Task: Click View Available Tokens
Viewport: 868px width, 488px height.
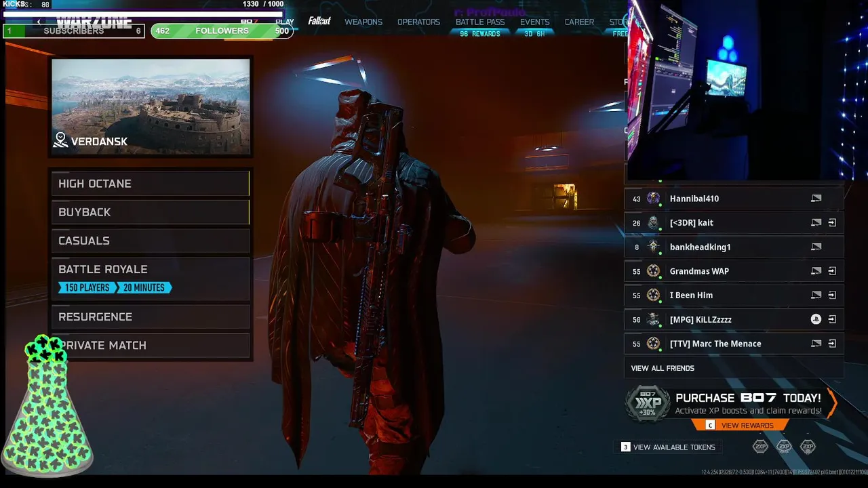Action: coord(668,447)
